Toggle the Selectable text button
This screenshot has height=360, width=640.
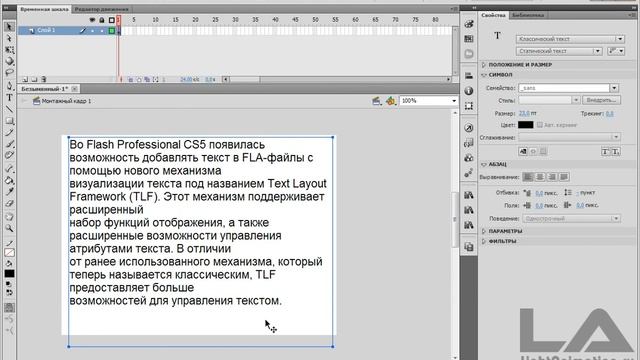click(523, 151)
